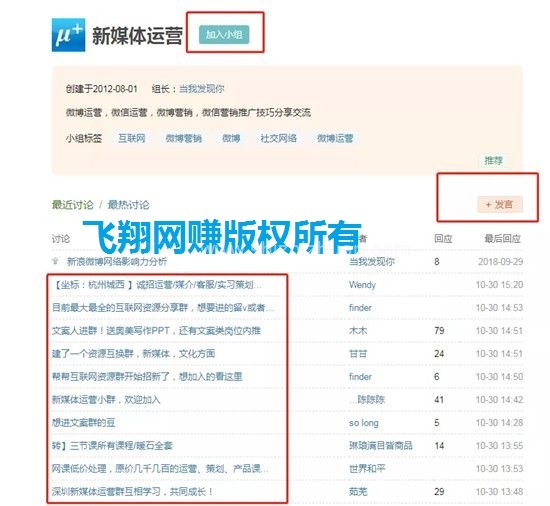The height and width of the screenshot is (506, 550).
Task: Click last reply time 10-30 13:53
Action: click(x=499, y=468)
